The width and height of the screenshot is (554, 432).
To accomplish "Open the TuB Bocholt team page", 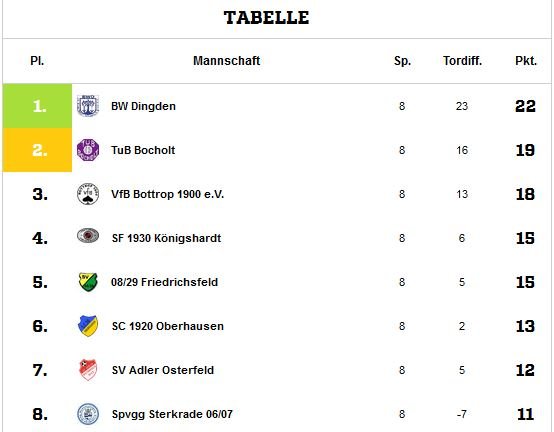I will [x=143, y=150].
